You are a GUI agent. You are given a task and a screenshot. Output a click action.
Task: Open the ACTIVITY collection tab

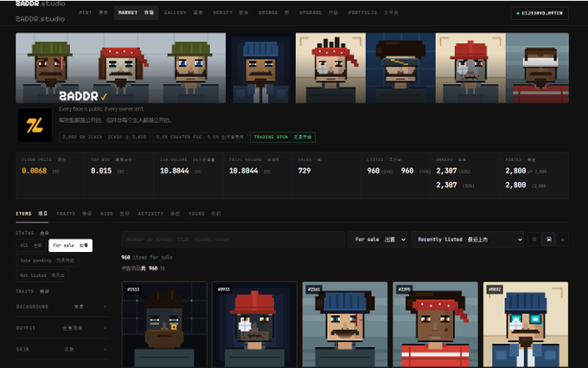[159, 214]
